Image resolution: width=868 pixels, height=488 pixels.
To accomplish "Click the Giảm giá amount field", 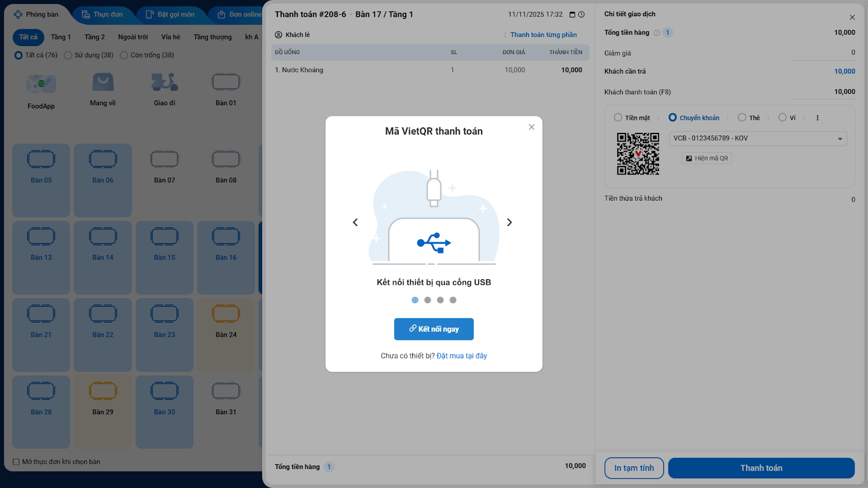I will 822,53.
